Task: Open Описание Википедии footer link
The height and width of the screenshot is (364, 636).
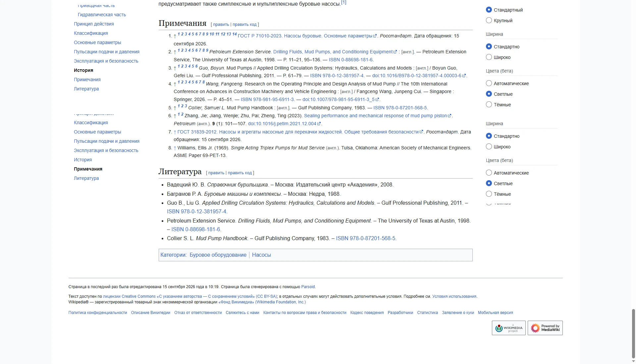Action: point(151,313)
